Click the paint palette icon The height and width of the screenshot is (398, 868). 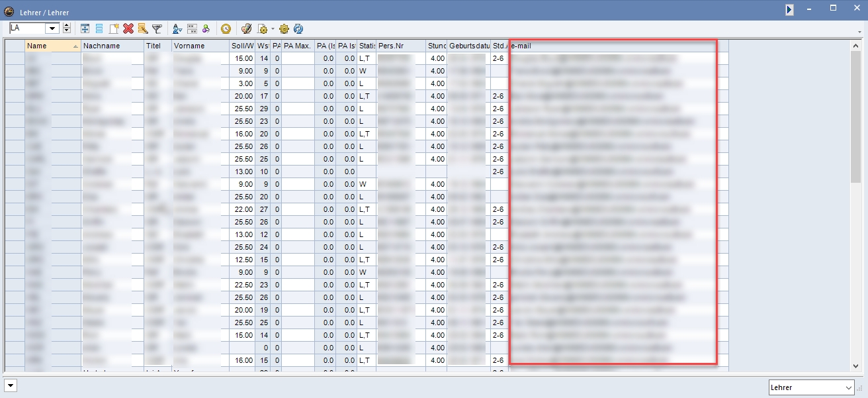[246, 28]
